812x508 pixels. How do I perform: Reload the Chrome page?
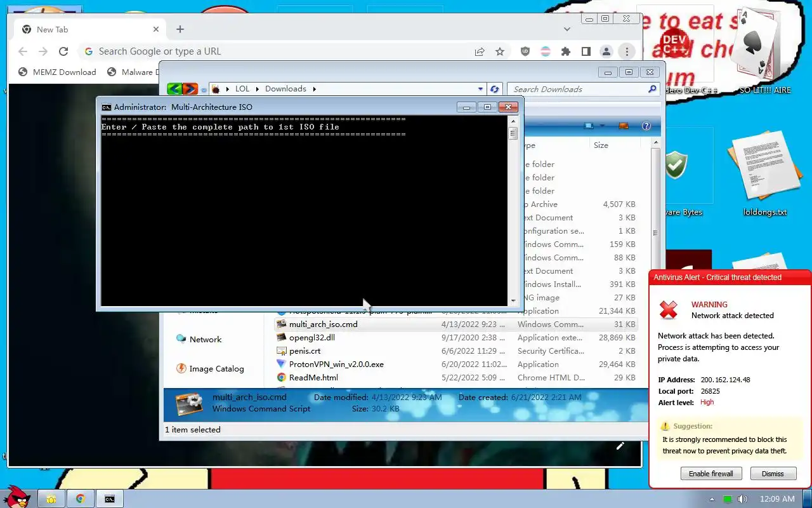[x=63, y=51]
